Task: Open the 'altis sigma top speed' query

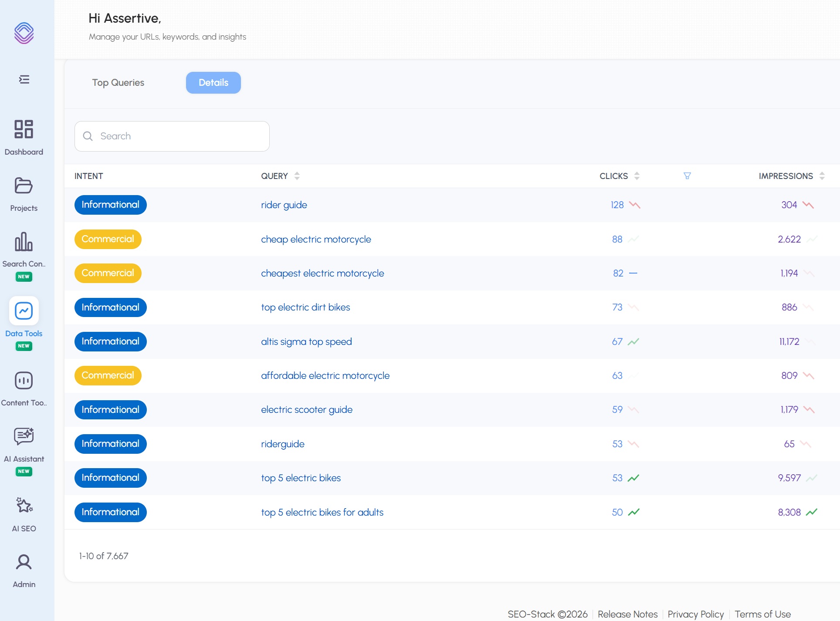Action: [x=306, y=342]
